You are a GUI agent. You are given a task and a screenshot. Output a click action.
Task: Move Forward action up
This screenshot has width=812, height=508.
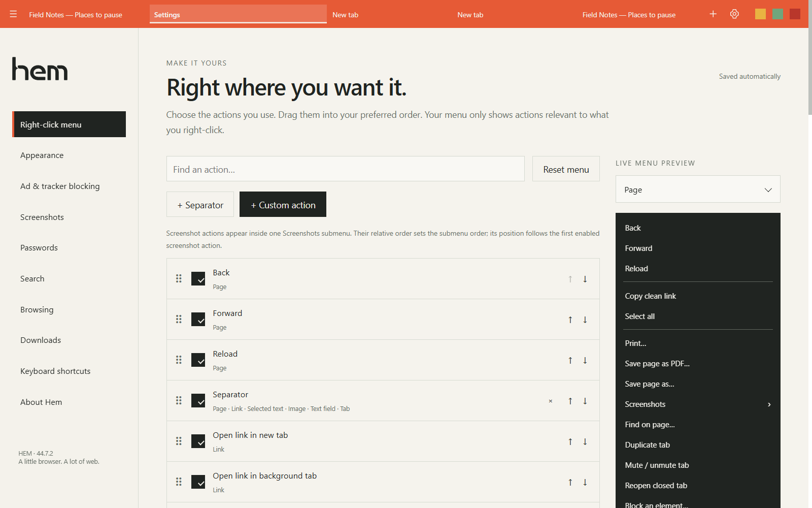(570, 320)
